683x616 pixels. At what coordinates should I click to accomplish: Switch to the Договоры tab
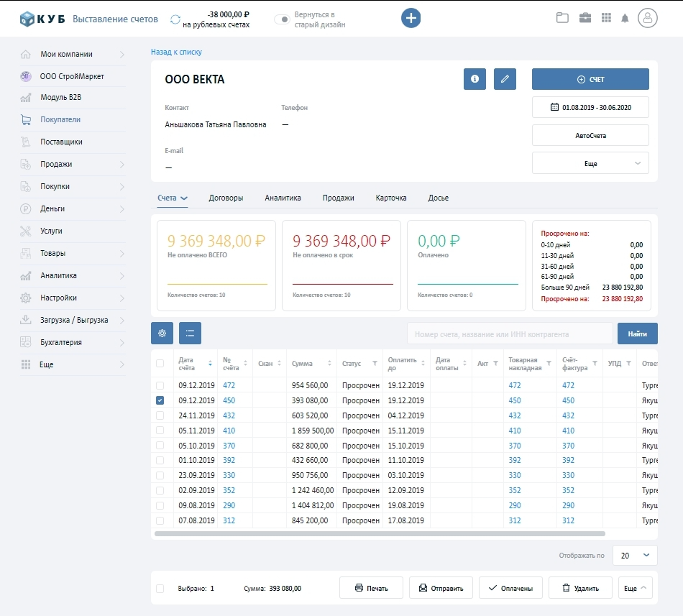pyautogui.click(x=226, y=198)
